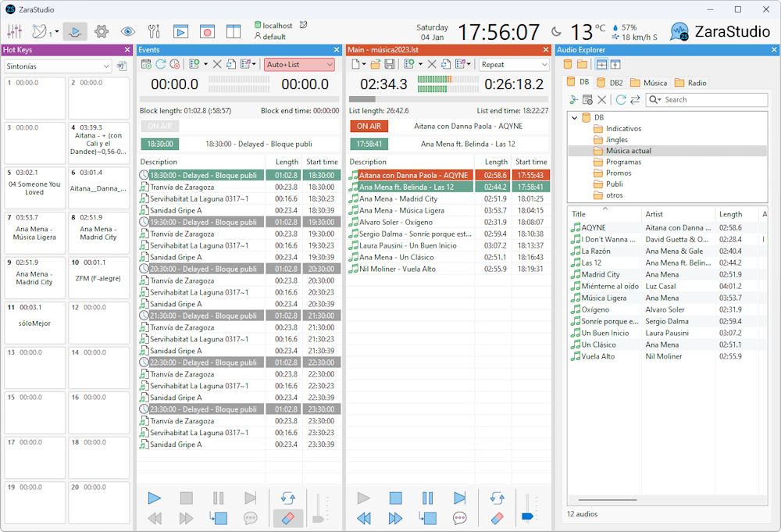
Task: Stop playback in the Main player
Action: tap(396, 498)
